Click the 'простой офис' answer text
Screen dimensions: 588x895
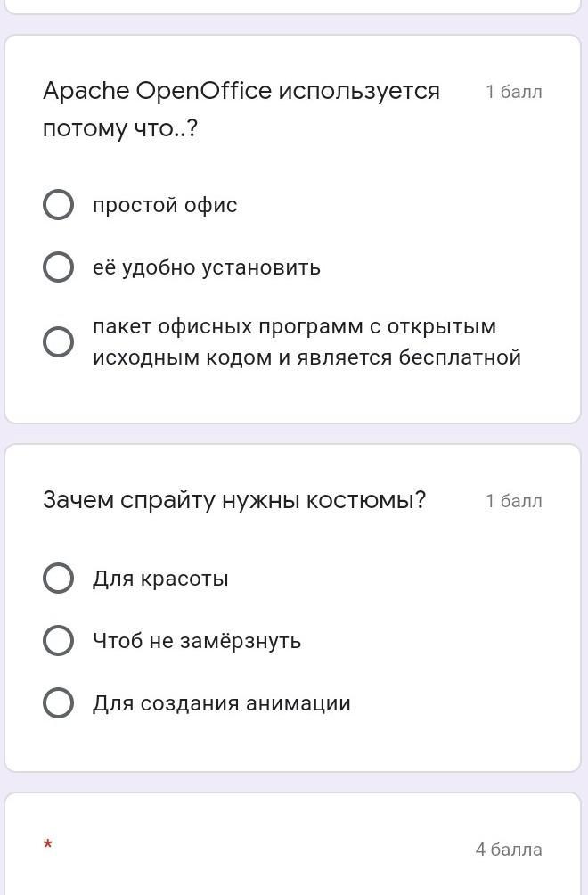click(x=165, y=205)
